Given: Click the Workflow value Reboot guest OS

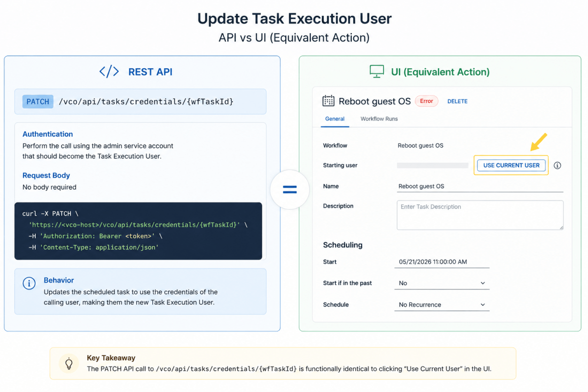Looking at the screenshot, I should (420, 146).
